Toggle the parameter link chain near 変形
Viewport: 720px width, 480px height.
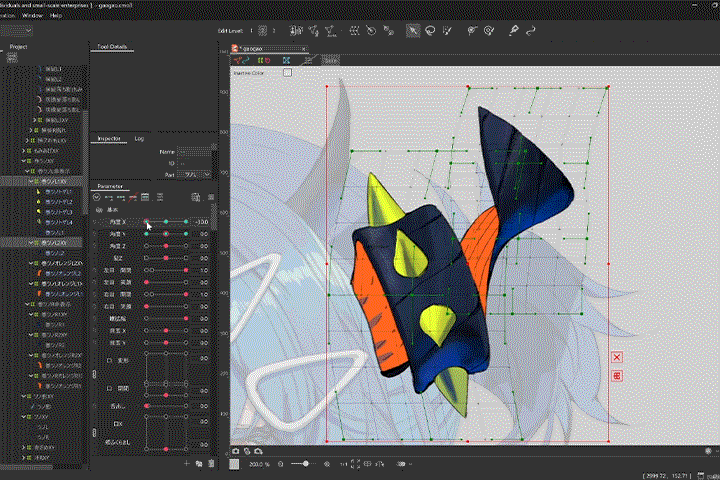pyautogui.click(x=95, y=374)
